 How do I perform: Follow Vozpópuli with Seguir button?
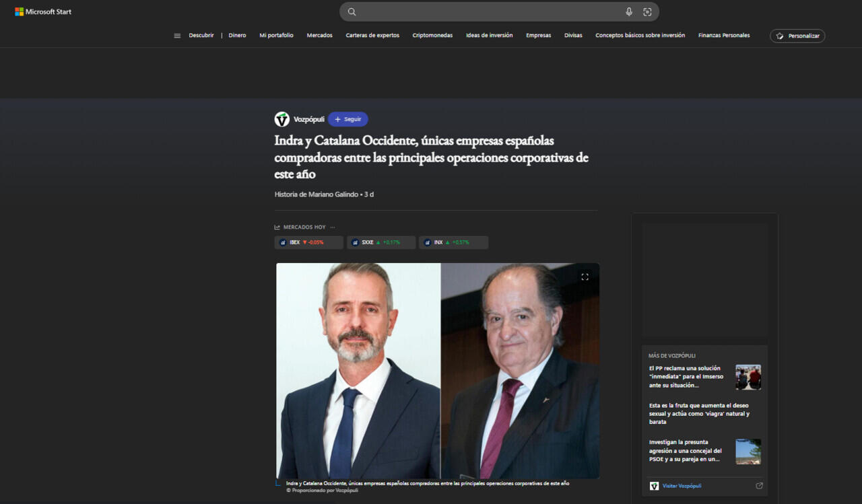pos(347,119)
